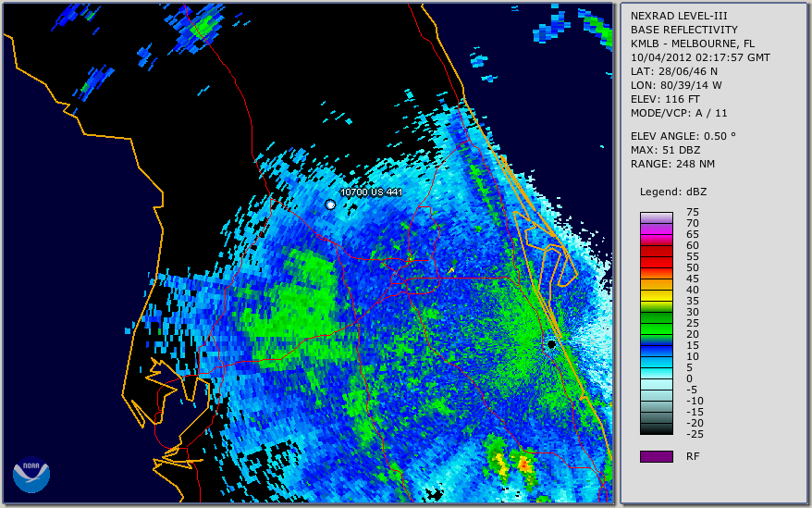The height and width of the screenshot is (508, 812).
Task: Click the 'MODE/VCP: A / 11' text
Action: [679, 113]
